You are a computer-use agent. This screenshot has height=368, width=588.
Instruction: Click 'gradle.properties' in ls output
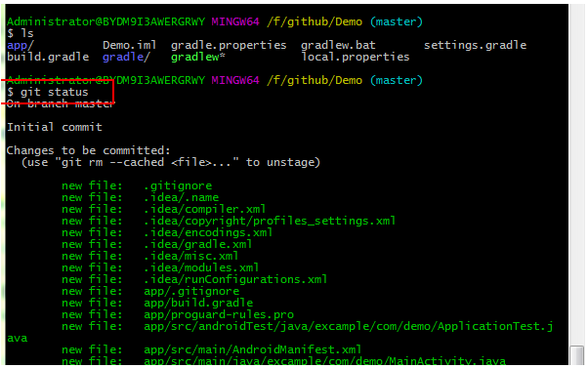pos(229,45)
